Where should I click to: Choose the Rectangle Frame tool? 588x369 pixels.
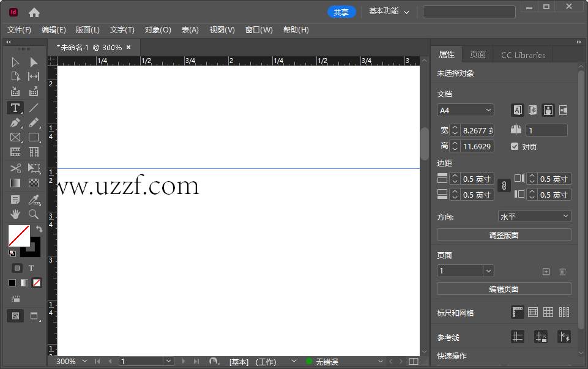click(x=15, y=137)
